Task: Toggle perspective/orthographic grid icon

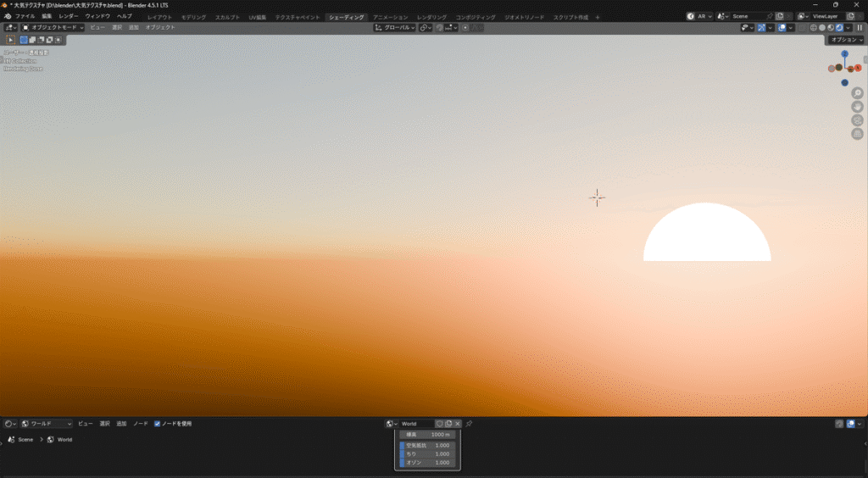Action: pyautogui.click(x=858, y=133)
